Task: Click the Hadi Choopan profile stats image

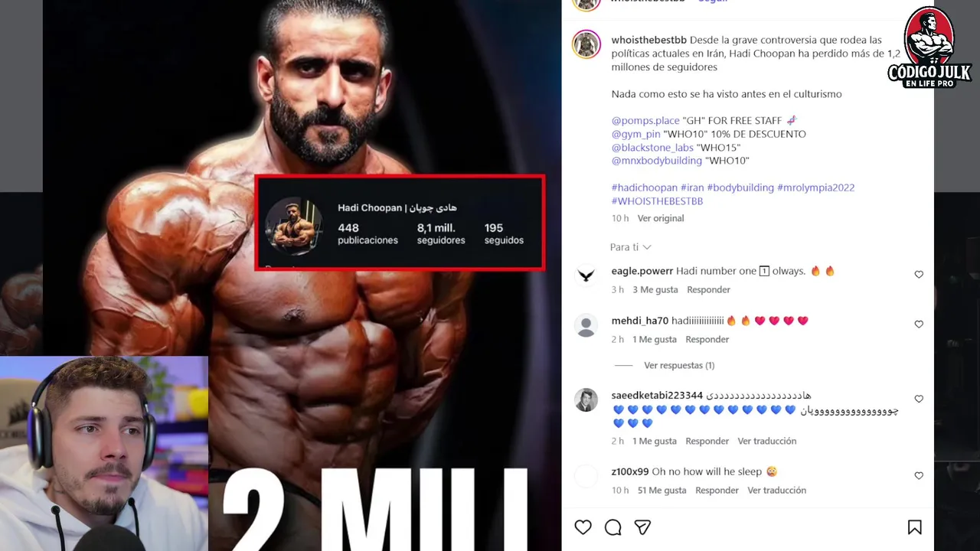Action: point(400,223)
